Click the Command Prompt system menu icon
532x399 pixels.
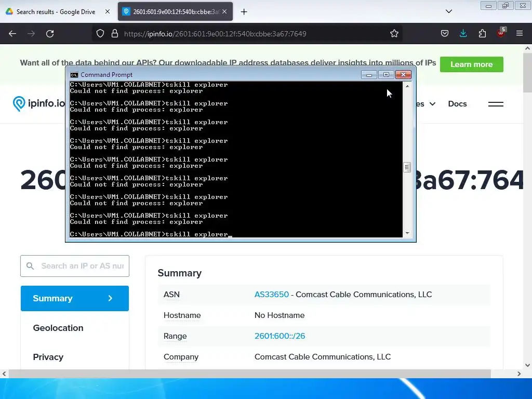74,75
